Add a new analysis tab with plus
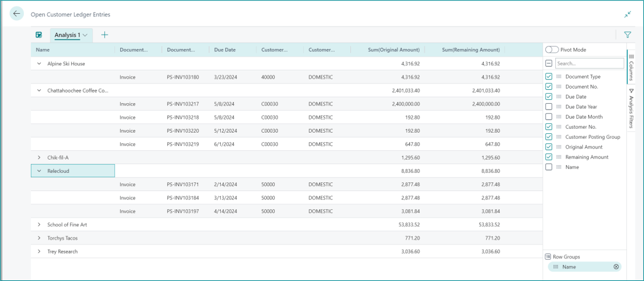The image size is (644, 281). (104, 35)
